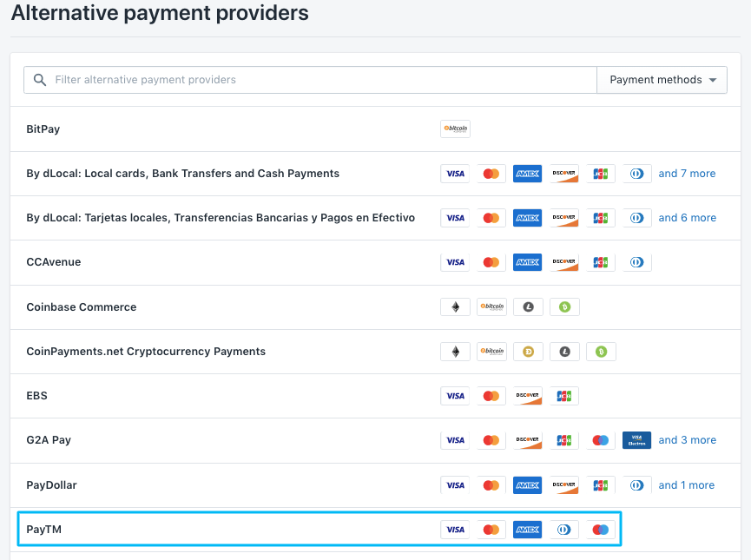The image size is (751, 560).
Task: Click Visa icon in EBS row
Action: pos(455,396)
